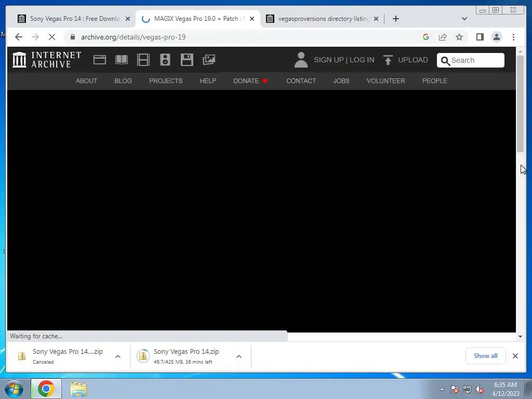Click Chrome in the taskbar
Viewport: 532px width, 399px height.
pyautogui.click(x=46, y=389)
